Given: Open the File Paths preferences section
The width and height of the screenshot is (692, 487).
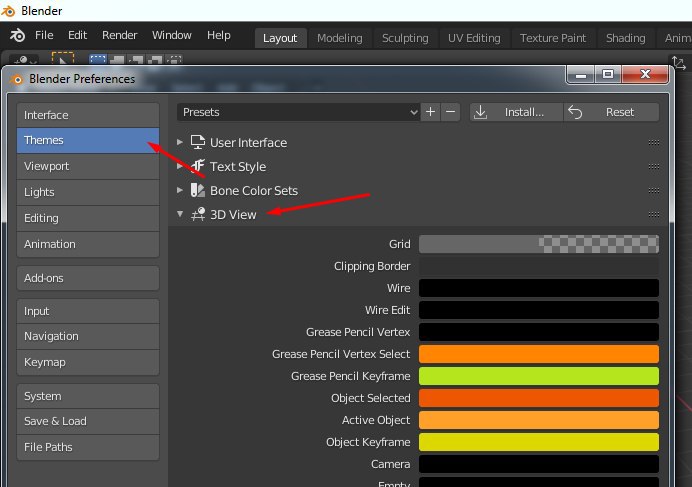Looking at the screenshot, I should pyautogui.click(x=88, y=447).
